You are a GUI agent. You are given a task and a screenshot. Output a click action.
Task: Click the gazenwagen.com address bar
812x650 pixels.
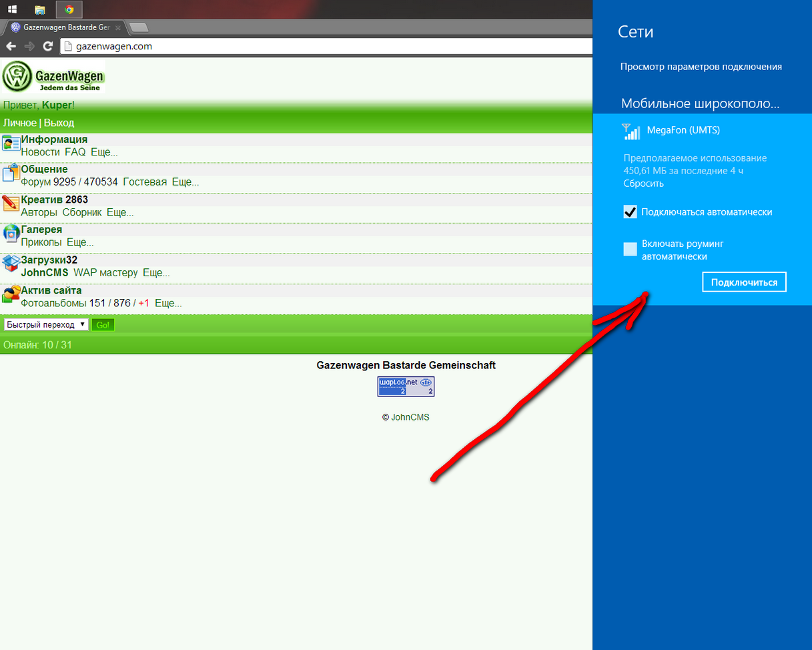coord(327,46)
